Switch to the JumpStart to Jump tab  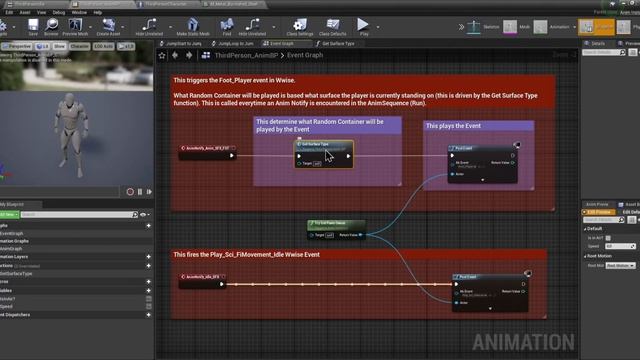coord(180,43)
